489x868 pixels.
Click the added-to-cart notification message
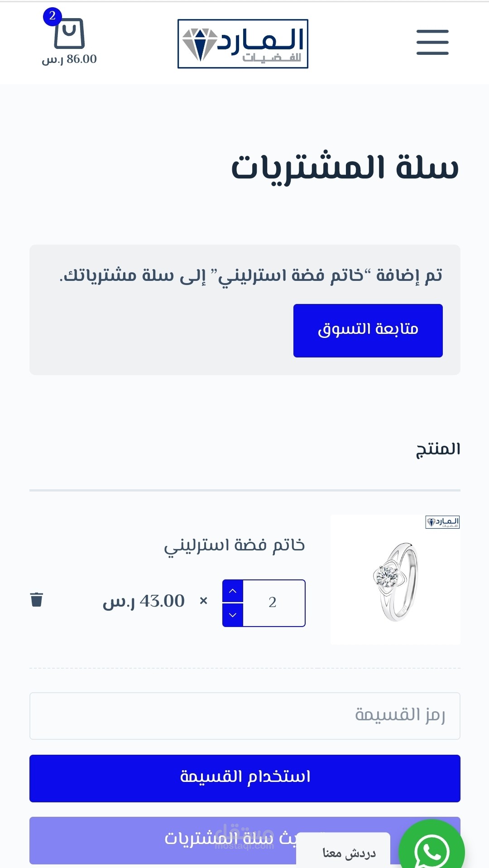(x=252, y=275)
